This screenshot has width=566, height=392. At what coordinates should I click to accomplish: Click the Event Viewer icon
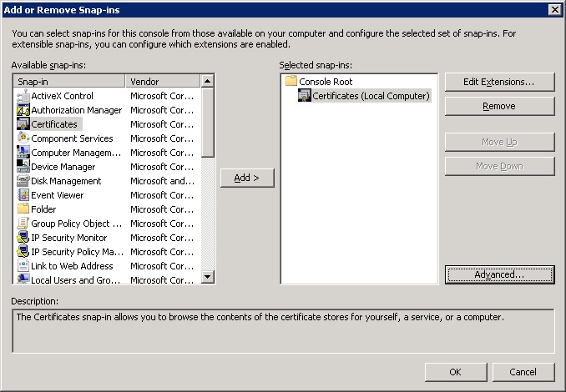click(x=23, y=195)
